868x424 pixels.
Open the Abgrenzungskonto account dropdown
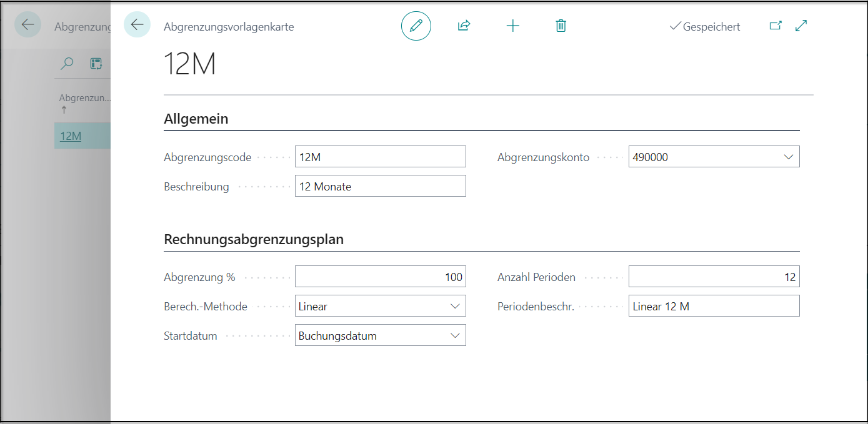click(x=789, y=156)
